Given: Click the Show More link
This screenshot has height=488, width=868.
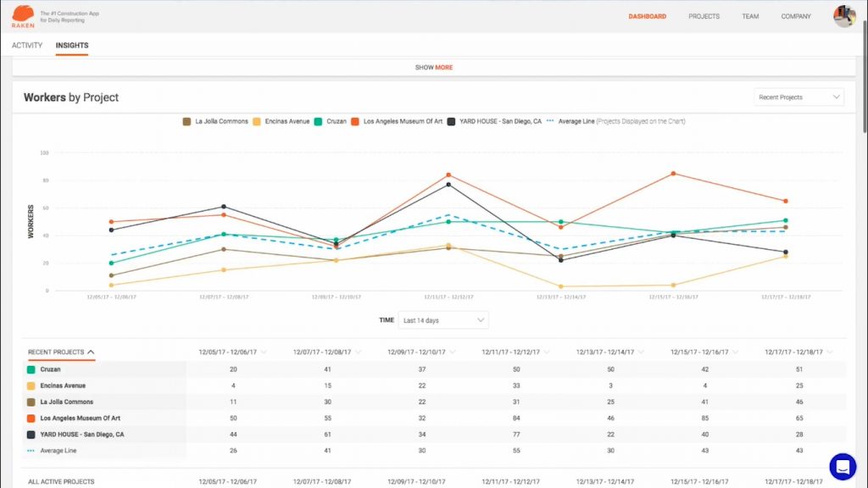Looking at the screenshot, I should point(434,67).
